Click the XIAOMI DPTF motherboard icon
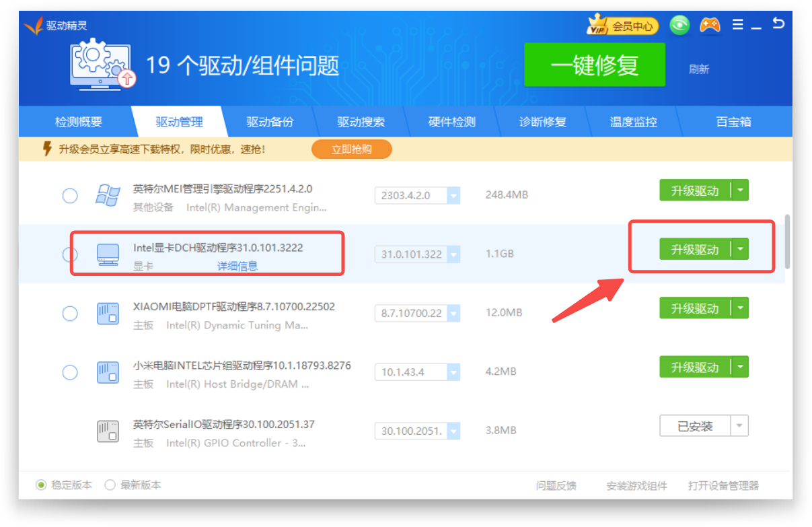Screen dimensions: 812x527 pyautogui.click(x=108, y=314)
